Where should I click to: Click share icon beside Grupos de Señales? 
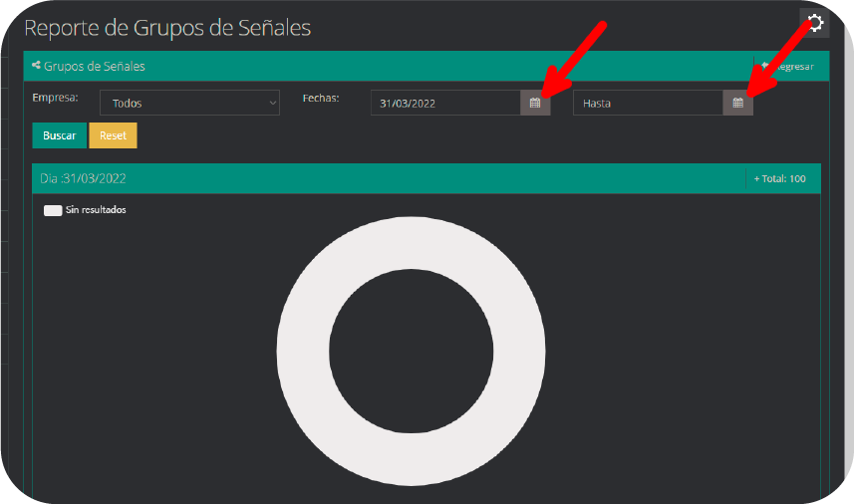(x=37, y=66)
